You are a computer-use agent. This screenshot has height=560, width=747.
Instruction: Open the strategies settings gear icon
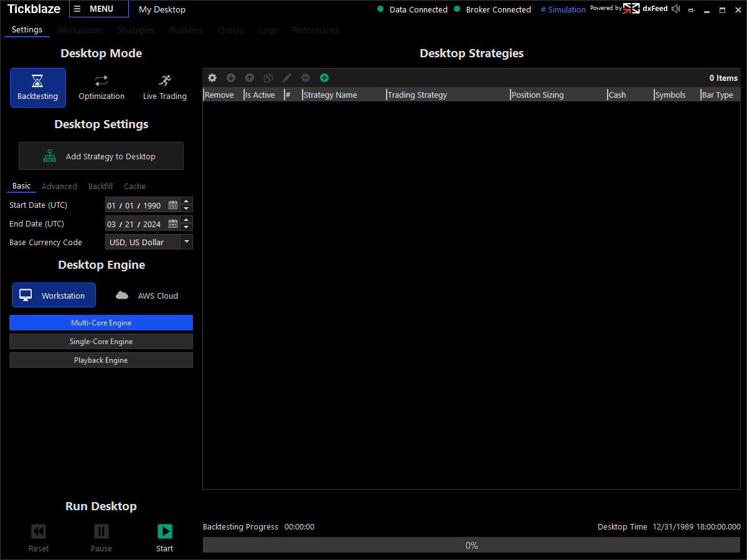[212, 78]
